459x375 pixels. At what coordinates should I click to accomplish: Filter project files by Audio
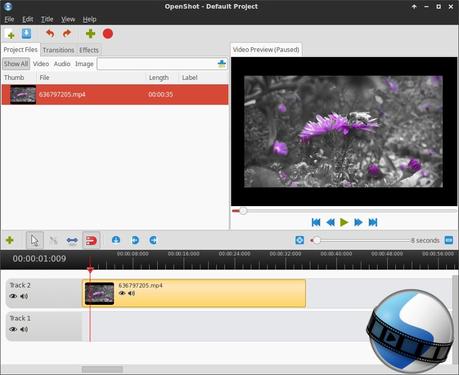(62, 64)
